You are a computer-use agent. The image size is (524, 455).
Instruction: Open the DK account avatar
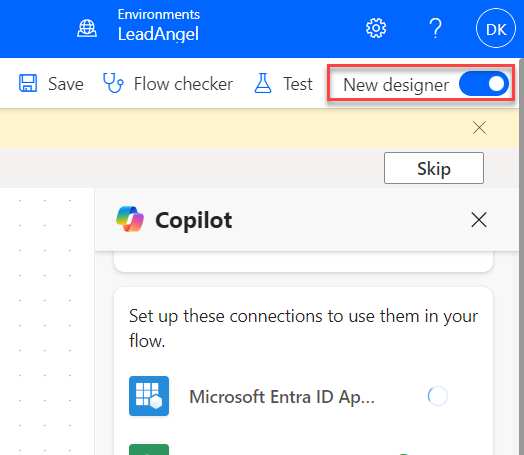click(496, 28)
